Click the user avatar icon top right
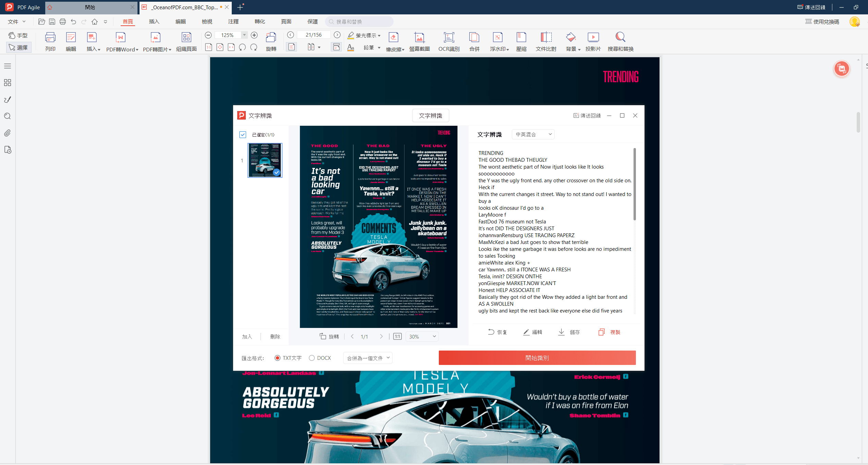 tap(854, 22)
